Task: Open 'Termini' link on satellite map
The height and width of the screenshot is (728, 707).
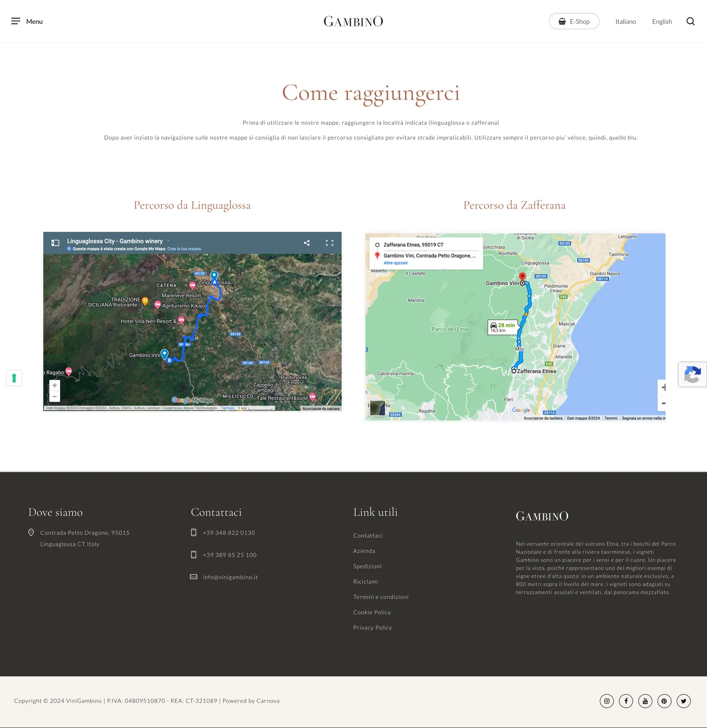Action: [x=228, y=408]
